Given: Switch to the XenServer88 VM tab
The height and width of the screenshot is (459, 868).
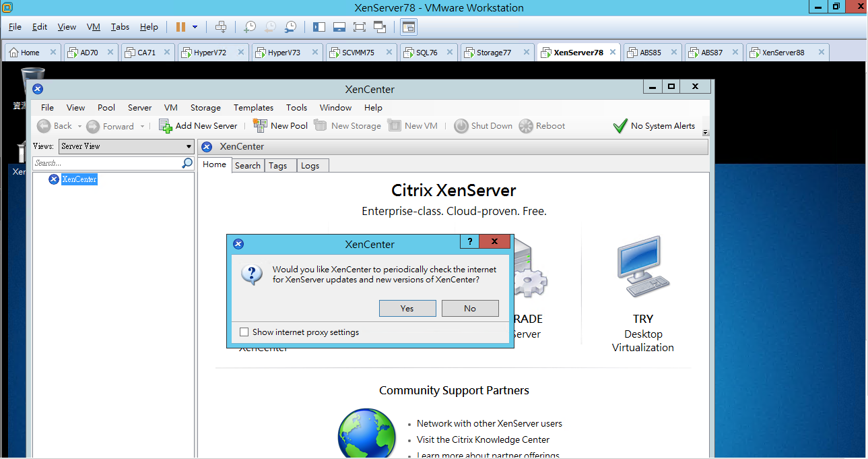Looking at the screenshot, I should pyautogui.click(x=788, y=52).
